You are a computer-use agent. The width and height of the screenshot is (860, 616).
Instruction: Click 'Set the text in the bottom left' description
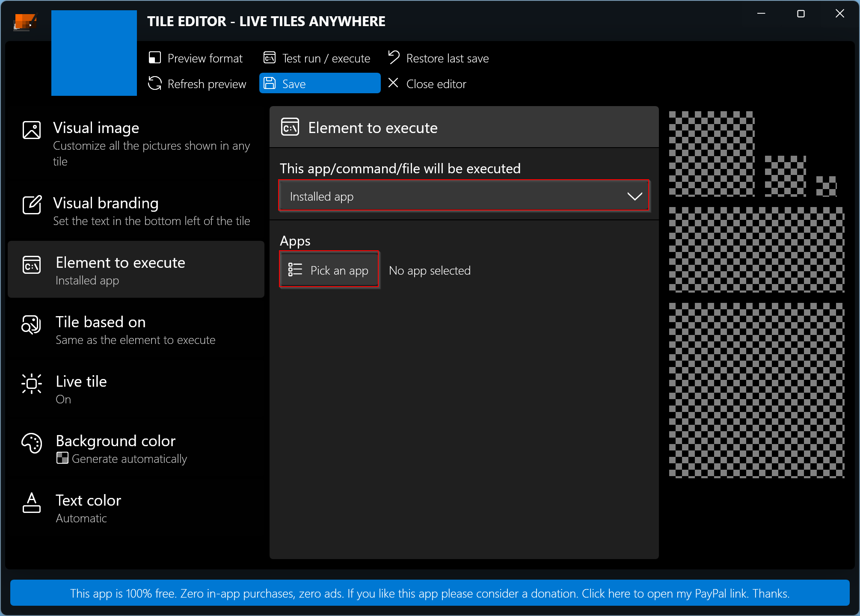151,221
